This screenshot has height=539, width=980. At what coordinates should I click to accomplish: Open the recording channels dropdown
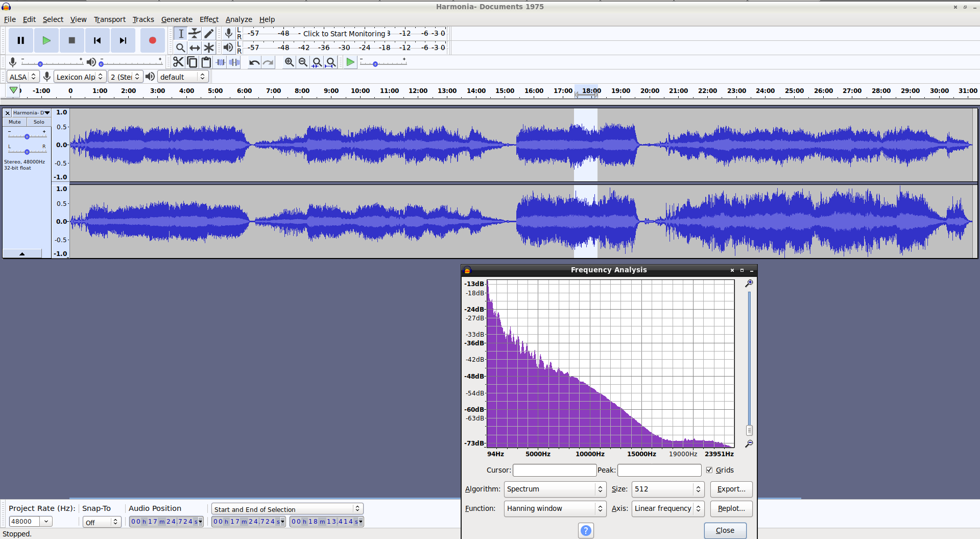pyautogui.click(x=125, y=77)
